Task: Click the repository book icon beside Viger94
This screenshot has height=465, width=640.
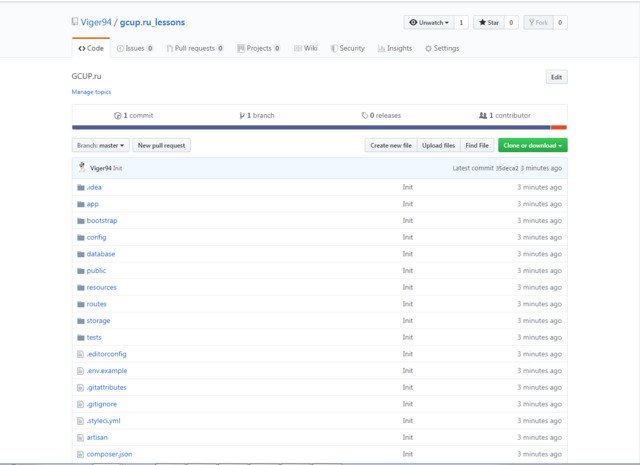Action: [x=75, y=22]
